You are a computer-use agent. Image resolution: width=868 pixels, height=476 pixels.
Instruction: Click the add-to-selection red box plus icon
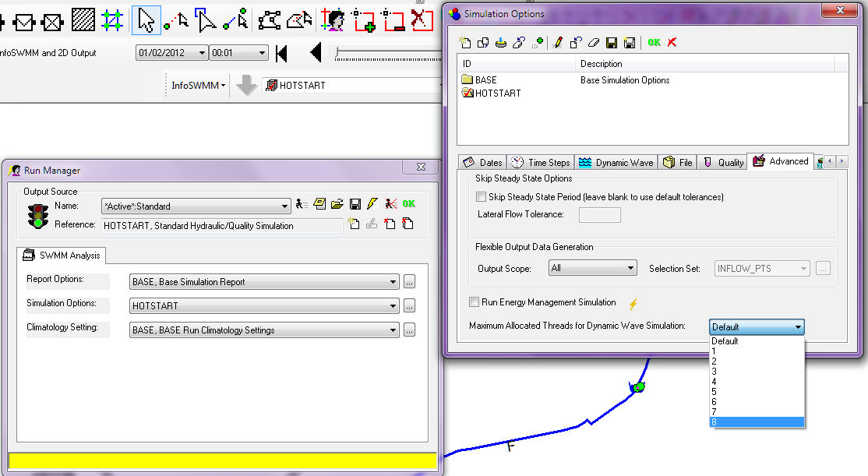tap(364, 21)
